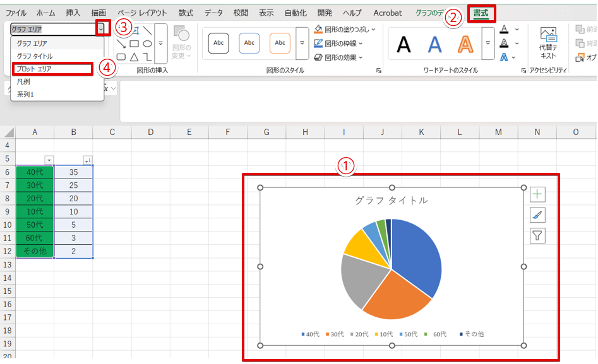
Task: Apply the orange outlined WordArt style
Action: 465,44
